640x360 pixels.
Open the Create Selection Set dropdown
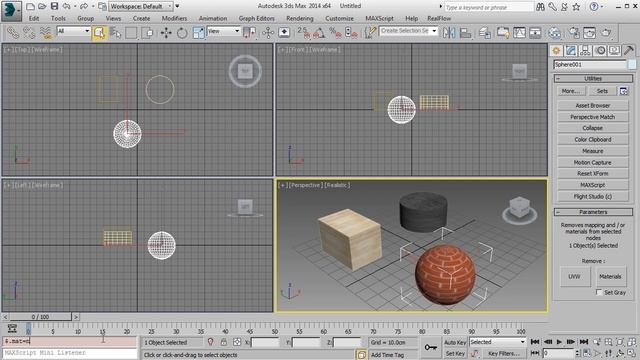(x=408, y=31)
